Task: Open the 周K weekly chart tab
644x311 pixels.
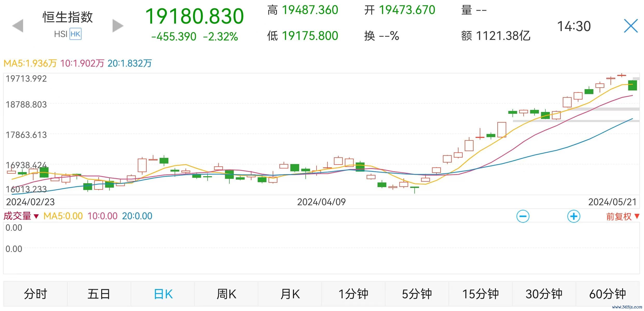Action: [226, 294]
